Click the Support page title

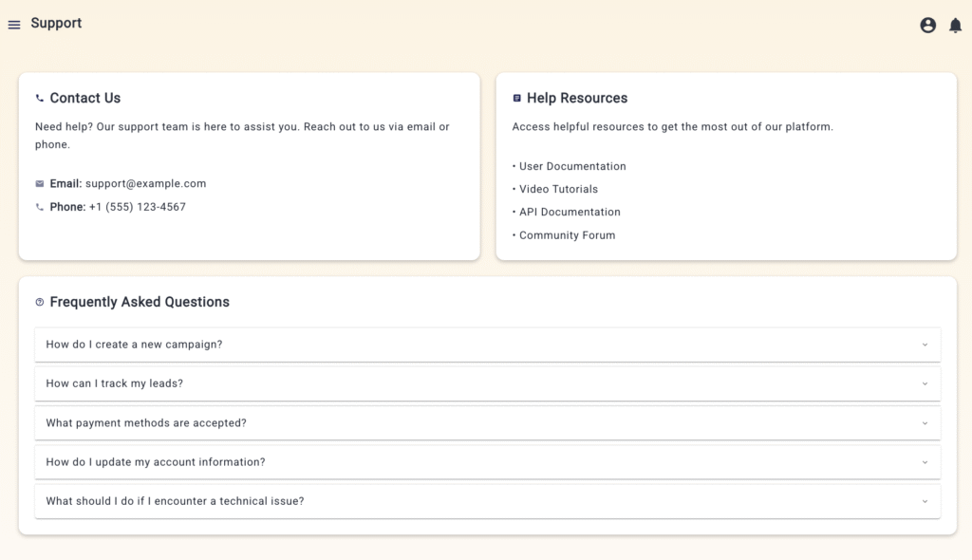(x=56, y=23)
